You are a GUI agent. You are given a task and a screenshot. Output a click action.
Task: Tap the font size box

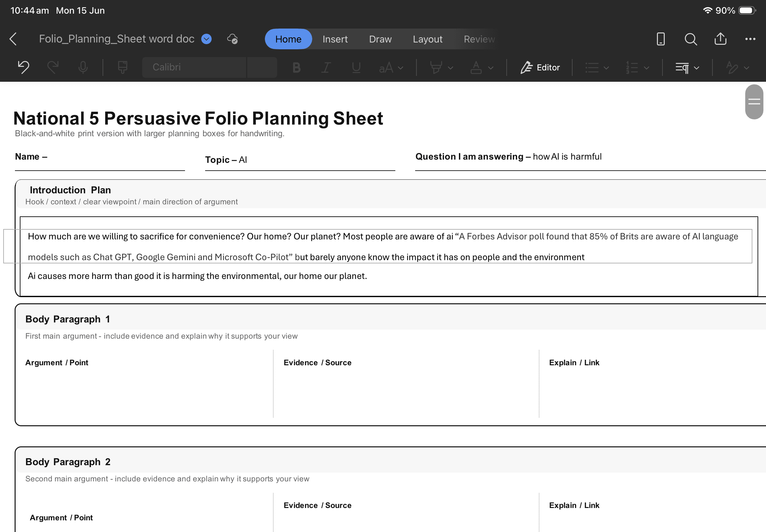pyautogui.click(x=262, y=67)
